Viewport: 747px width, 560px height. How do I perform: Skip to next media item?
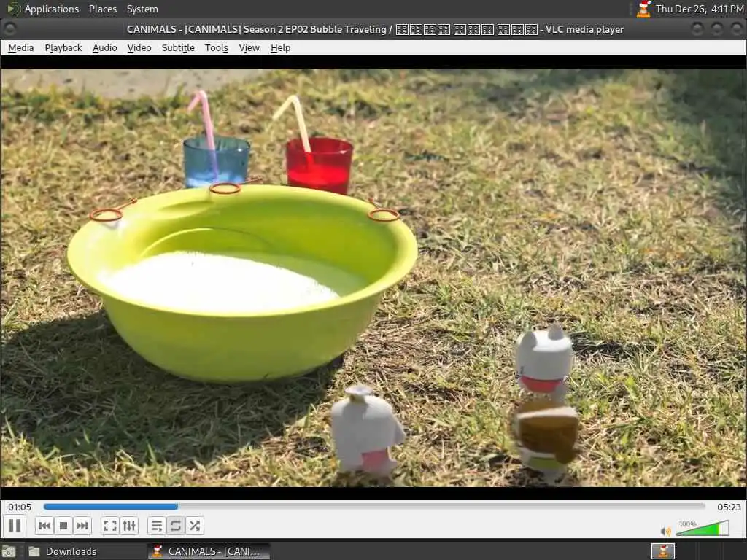pyautogui.click(x=82, y=526)
